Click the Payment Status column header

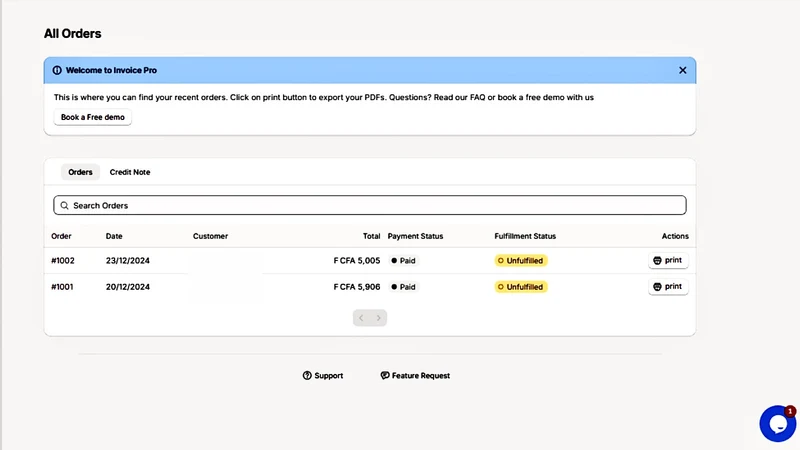(415, 236)
